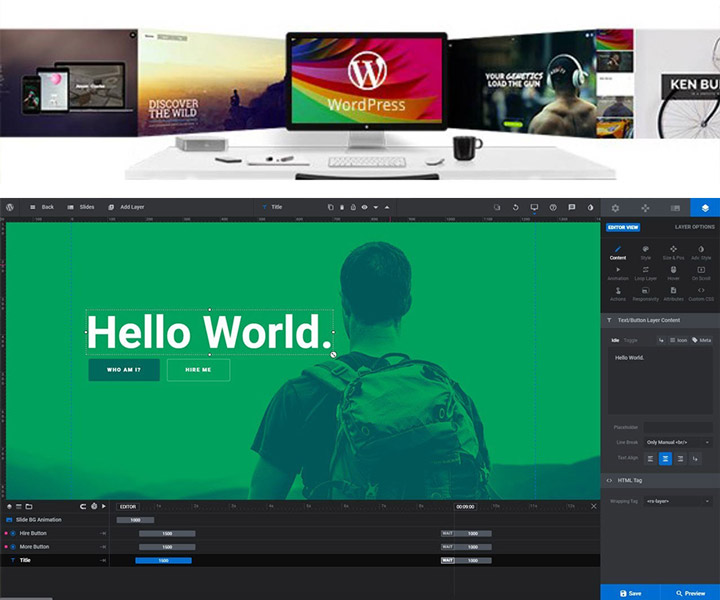Click the WordPress logo in top toolbar
Screen dimensions: 720x600
coord(10,207)
